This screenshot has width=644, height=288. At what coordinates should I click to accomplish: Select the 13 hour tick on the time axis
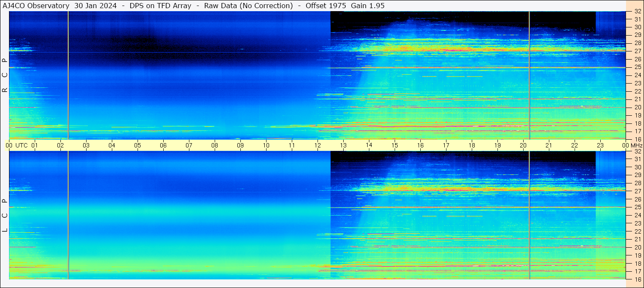[x=343, y=145]
